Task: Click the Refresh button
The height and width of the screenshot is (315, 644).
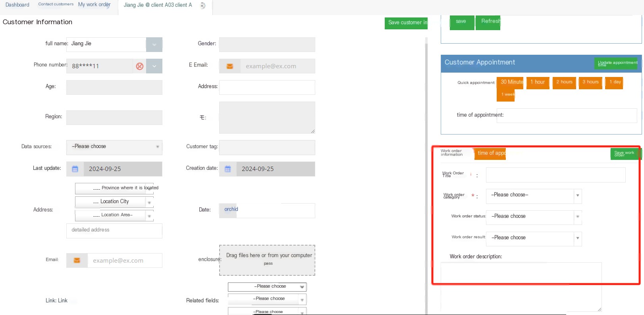Action: (x=488, y=22)
